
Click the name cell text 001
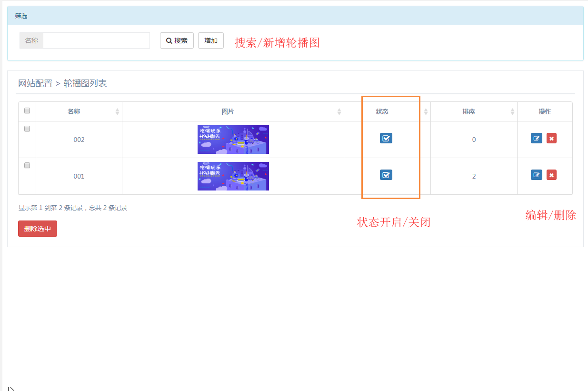(x=79, y=176)
